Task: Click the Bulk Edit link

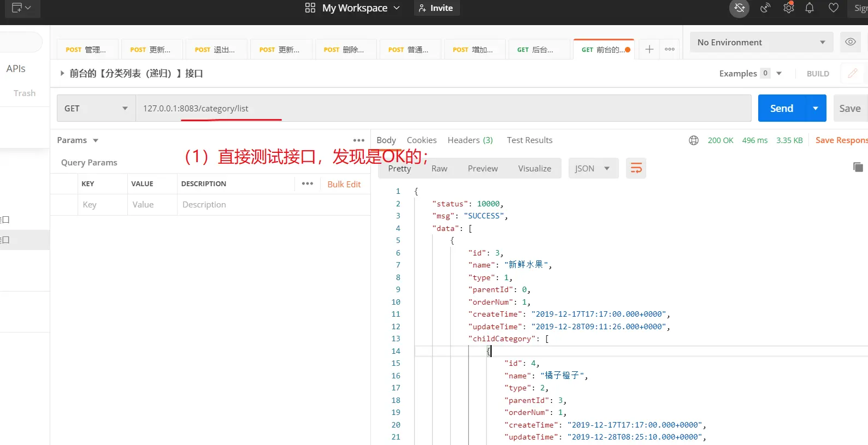Action: click(344, 184)
